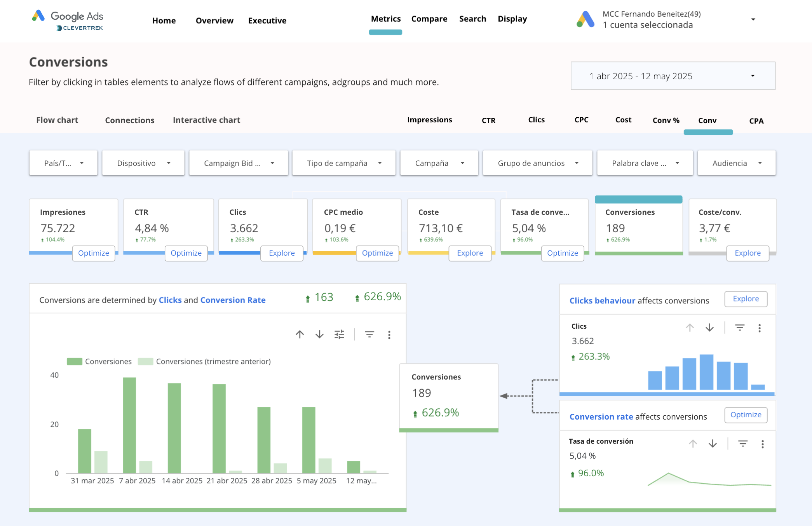The height and width of the screenshot is (526, 812).
Task: Open three-dot menu of Conversiones chart
Action: point(389,335)
